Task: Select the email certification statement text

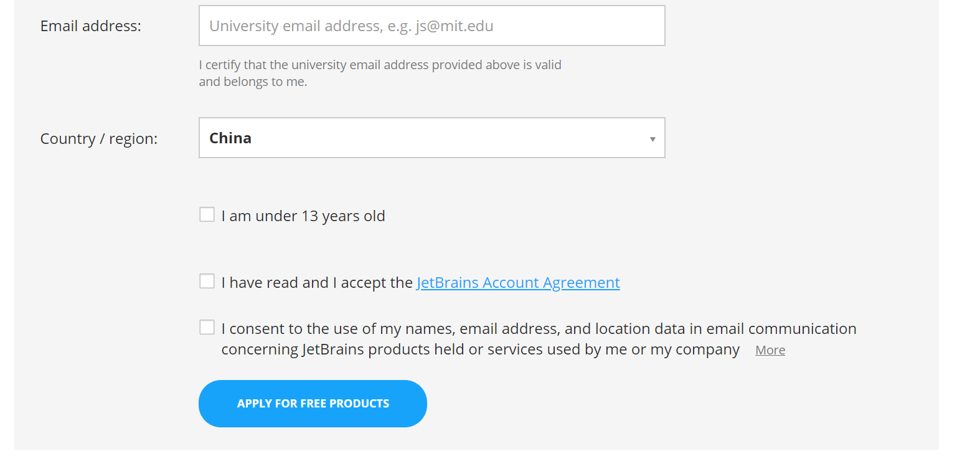Action: (380, 72)
